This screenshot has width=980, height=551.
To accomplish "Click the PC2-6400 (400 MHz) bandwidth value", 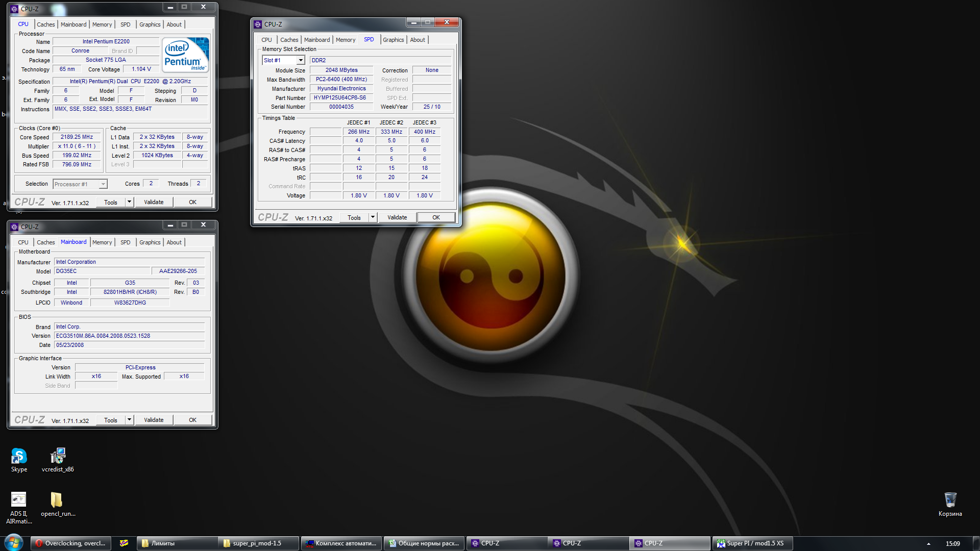I will (341, 79).
